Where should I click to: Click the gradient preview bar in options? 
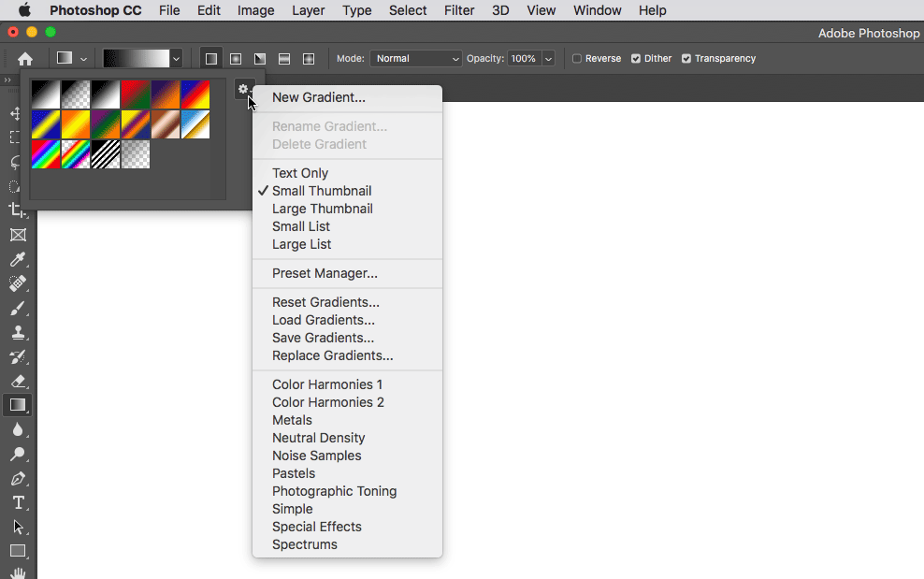tap(137, 58)
